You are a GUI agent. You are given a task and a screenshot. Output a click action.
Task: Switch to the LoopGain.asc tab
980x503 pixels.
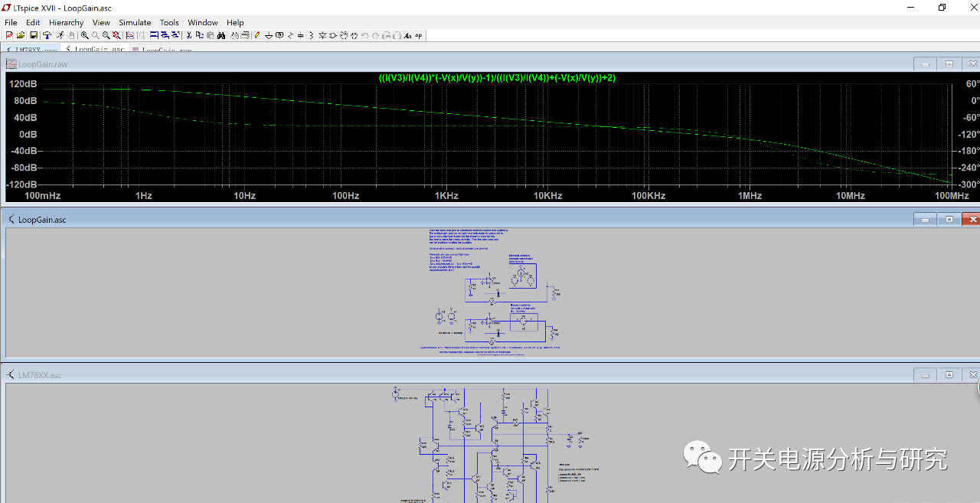[x=95, y=48]
